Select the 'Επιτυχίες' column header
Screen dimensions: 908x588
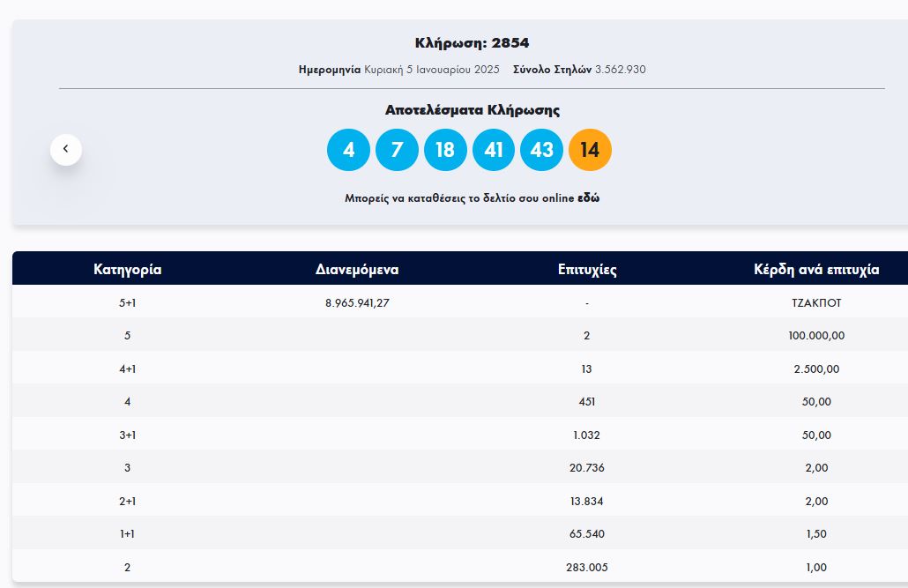pos(587,270)
